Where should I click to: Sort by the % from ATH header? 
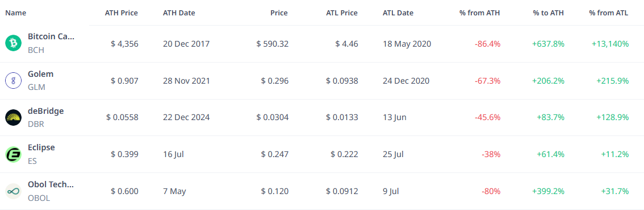[x=480, y=13]
